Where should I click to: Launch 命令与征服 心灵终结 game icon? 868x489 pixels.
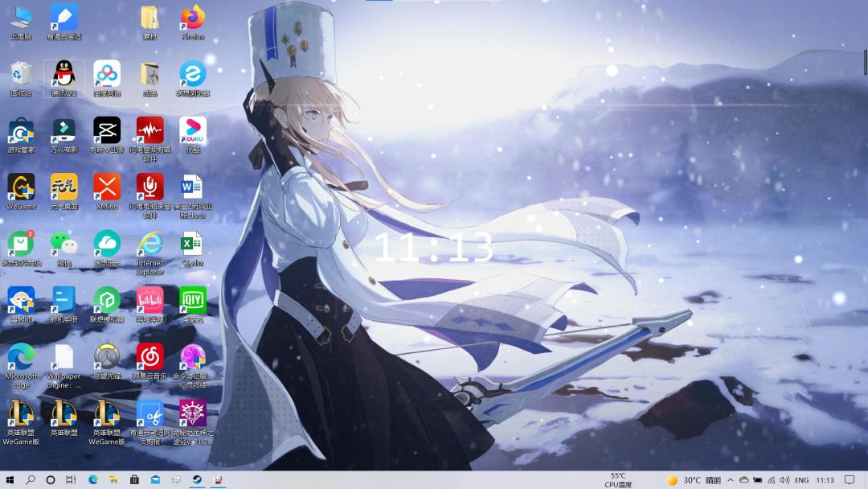pyautogui.click(x=193, y=365)
